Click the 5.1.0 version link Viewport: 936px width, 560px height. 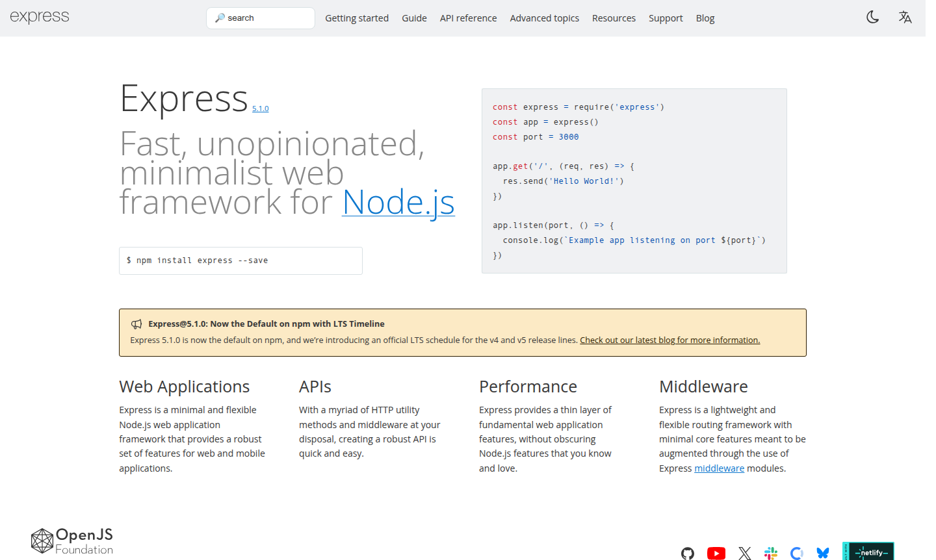(x=261, y=108)
